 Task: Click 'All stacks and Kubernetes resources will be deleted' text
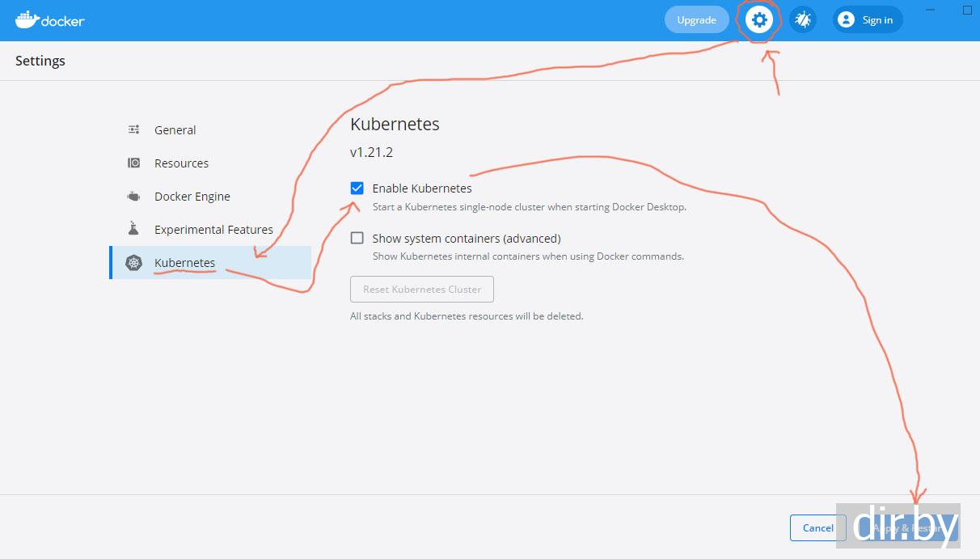pos(467,316)
